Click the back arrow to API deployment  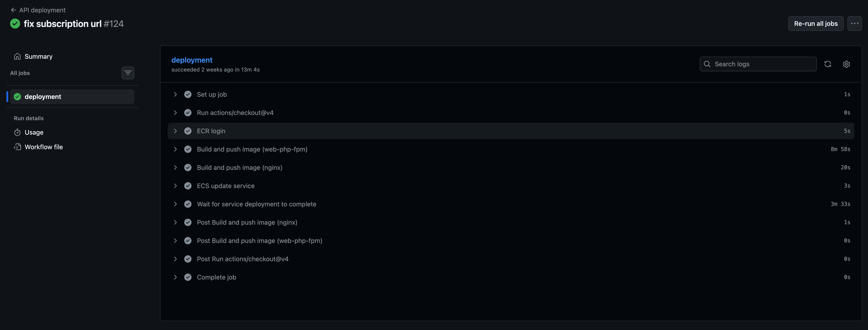pyautogui.click(x=13, y=10)
